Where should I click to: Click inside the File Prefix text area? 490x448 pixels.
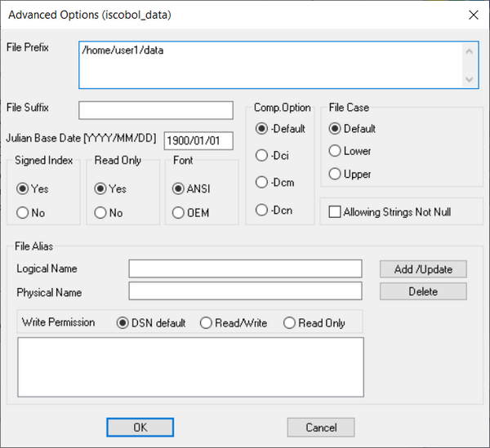pos(270,65)
